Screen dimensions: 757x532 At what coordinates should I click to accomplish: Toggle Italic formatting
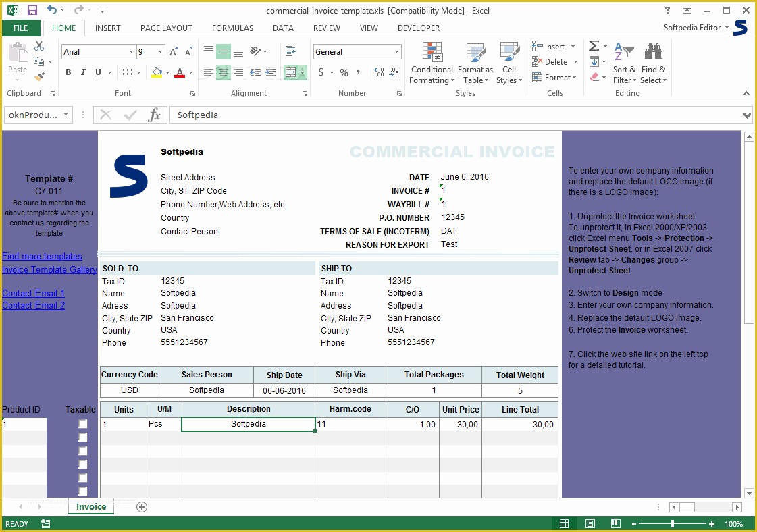[x=83, y=72]
